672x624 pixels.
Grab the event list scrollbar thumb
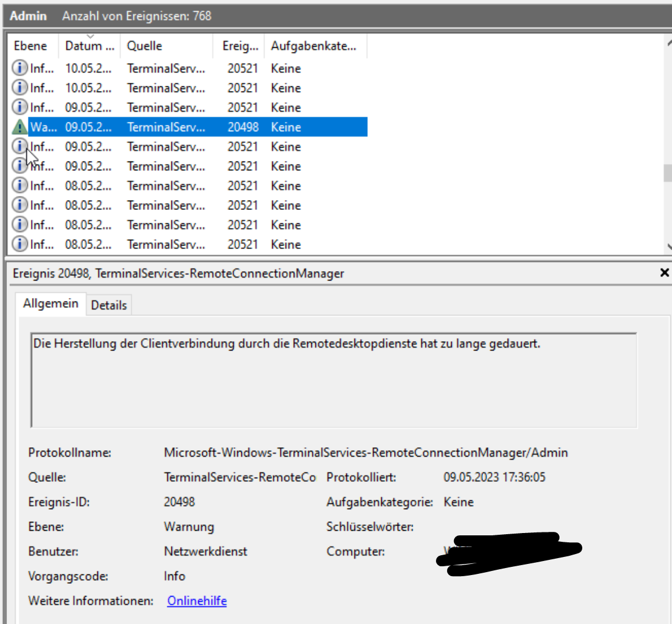(668, 173)
